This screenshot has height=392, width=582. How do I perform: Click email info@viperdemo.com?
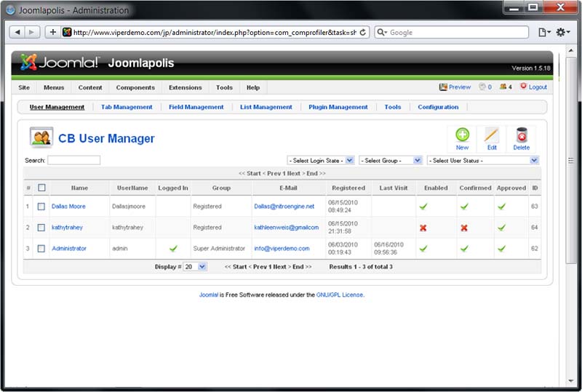(x=282, y=248)
